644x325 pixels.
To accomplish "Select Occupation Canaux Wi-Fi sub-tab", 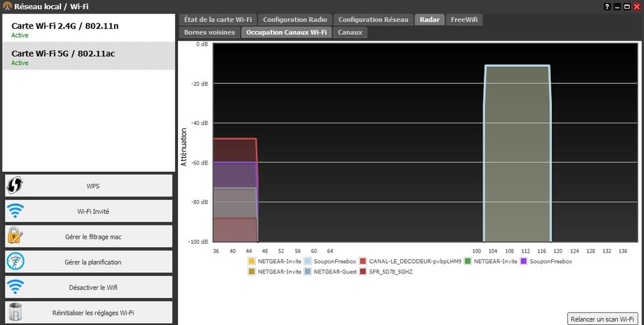I will click(286, 32).
